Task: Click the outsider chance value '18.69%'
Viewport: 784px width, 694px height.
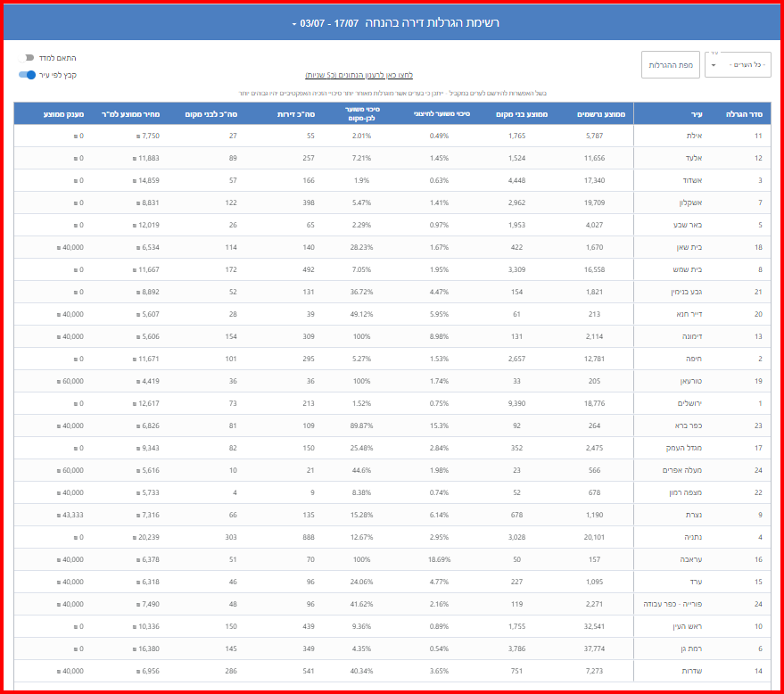Action: tap(439, 559)
